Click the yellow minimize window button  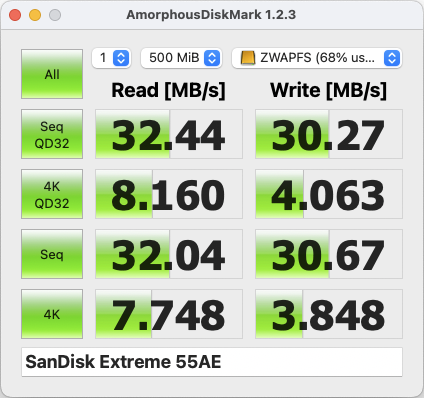(35, 15)
